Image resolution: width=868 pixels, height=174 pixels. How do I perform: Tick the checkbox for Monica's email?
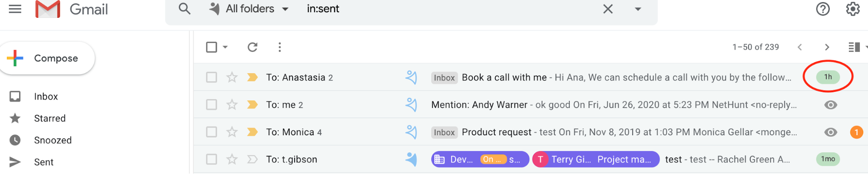pyautogui.click(x=211, y=132)
